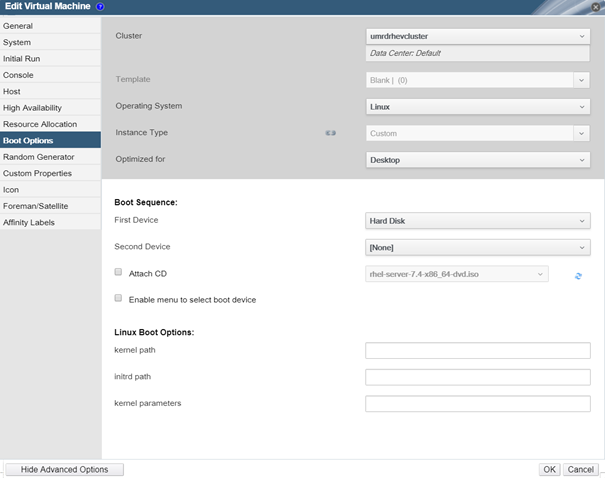
Task: Click the Instance Type link chain icon
Action: (330, 133)
